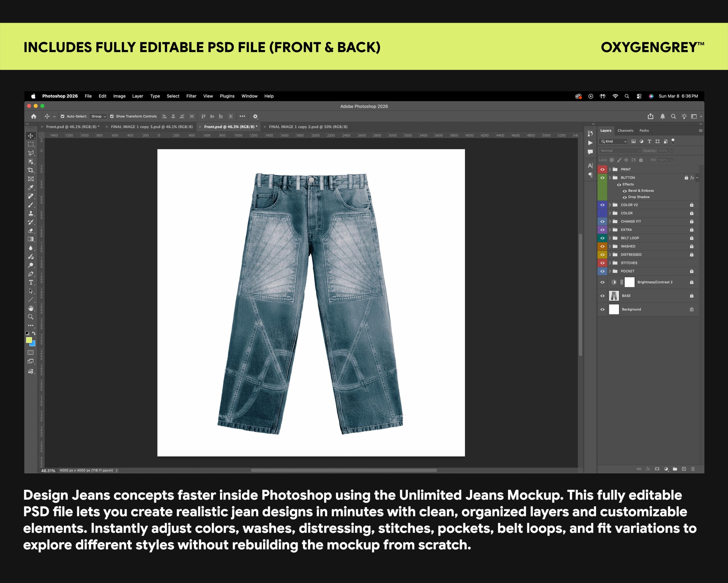Select the Horizontal Type tool
Viewport: 728px width, 583px height.
click(x=31, y=282)
